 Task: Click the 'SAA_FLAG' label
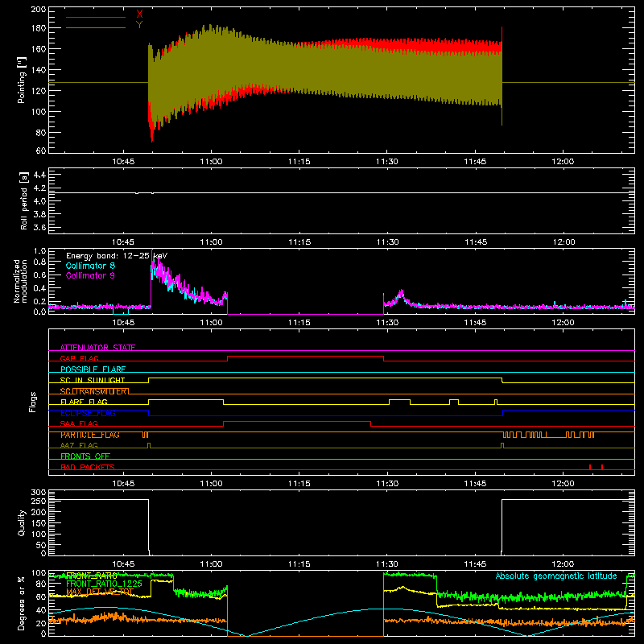pos(79,423)
